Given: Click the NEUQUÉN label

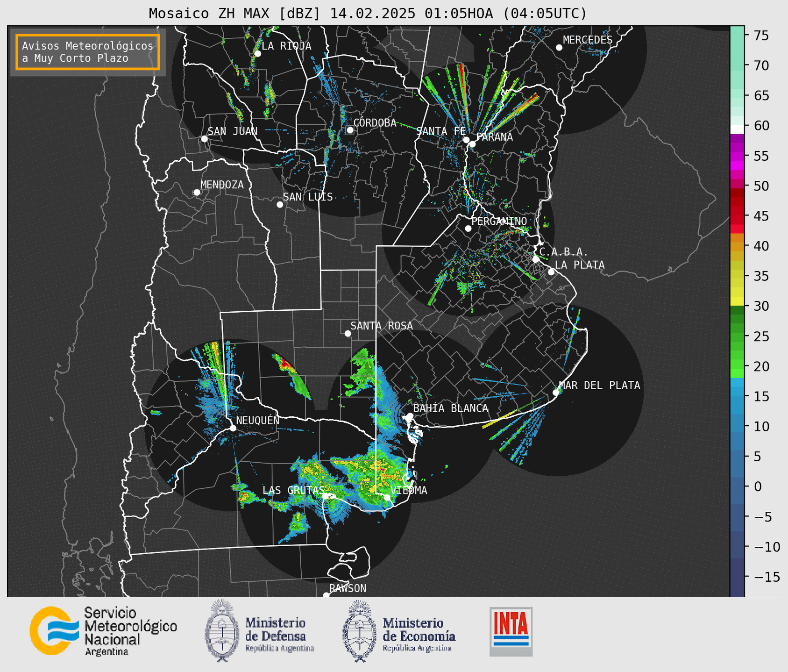Looking at the screenshot, I should coord(257,420).
